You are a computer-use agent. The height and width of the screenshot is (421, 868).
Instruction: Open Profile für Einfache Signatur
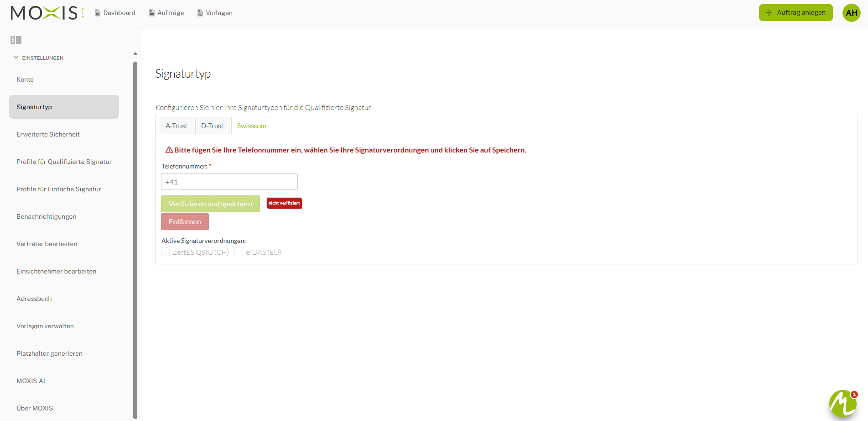tap(64, 189)
